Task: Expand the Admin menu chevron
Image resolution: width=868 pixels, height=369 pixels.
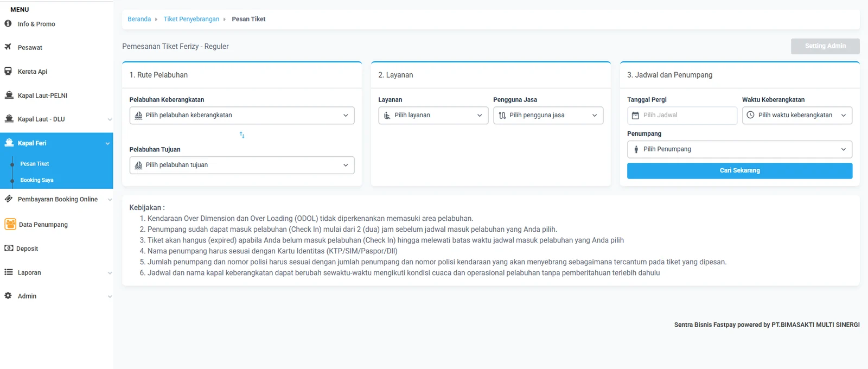Action: pyautogui.click(x=110, y=296)
